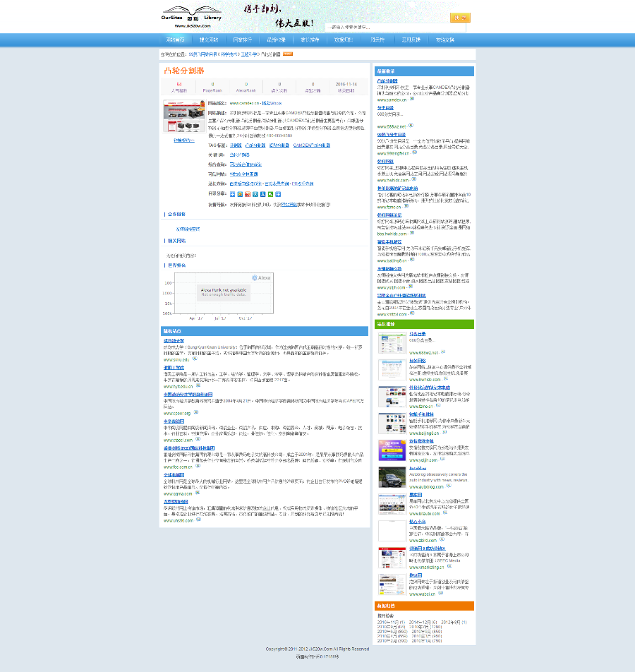Image resolution: width=635 pixels, height=672 pixels.
Task: Open the bbs.hwhidc.com sidebar address
Action: pos(392,234)
